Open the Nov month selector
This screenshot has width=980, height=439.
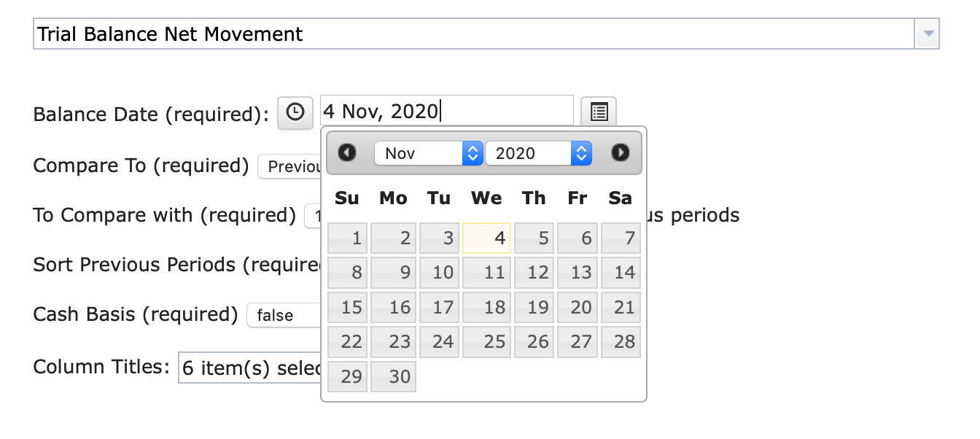(428, 153)
